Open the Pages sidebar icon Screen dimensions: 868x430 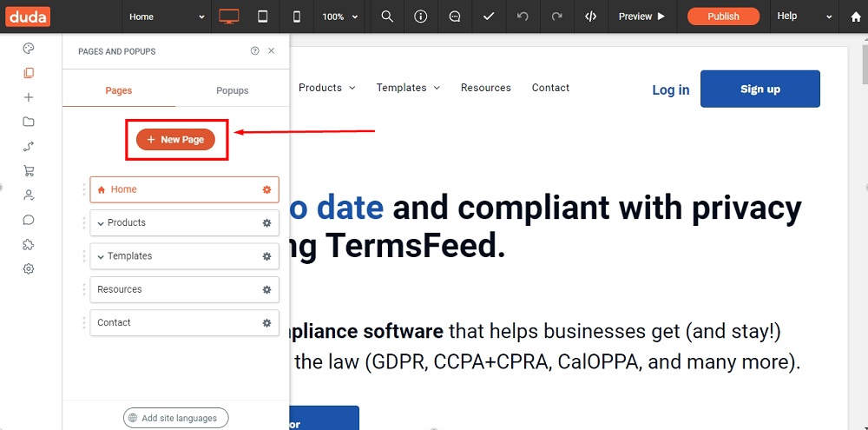click(x=29, y=73)
